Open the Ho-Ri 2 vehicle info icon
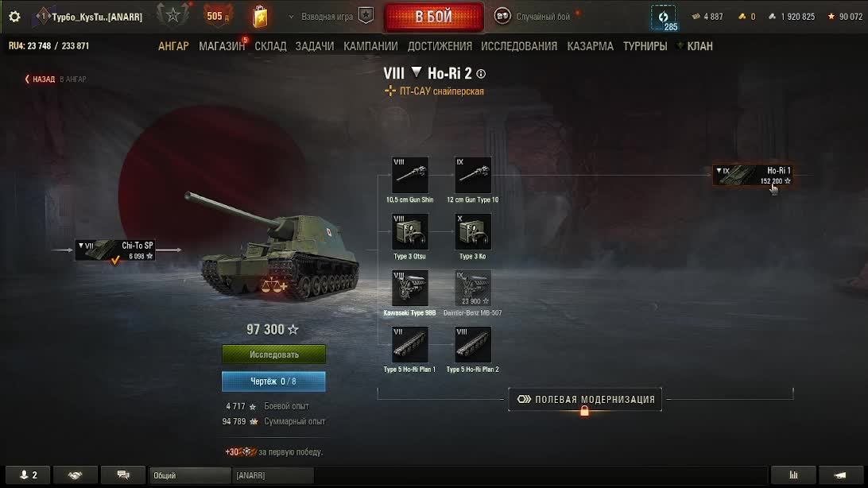Image resolution: width=868 pixels, height=488 pixels. (481, 74)
